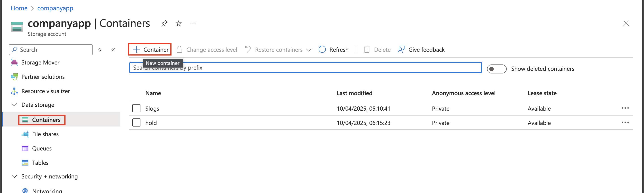Click in the sidebar menu Search box
Image resolution: width=644 pixels, height=193 pixels.
click(x=51, y=49)
